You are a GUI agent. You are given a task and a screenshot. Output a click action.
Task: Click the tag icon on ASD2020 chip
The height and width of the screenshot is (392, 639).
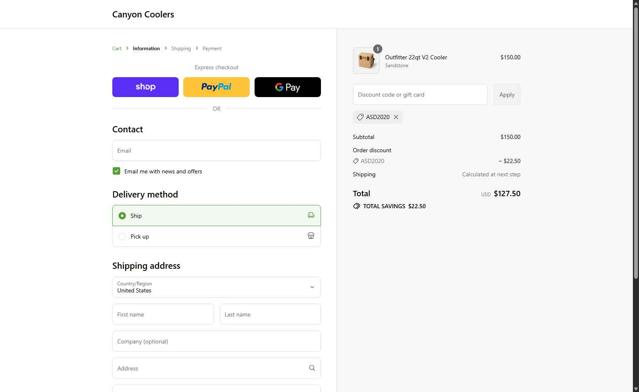pos(360,117)
